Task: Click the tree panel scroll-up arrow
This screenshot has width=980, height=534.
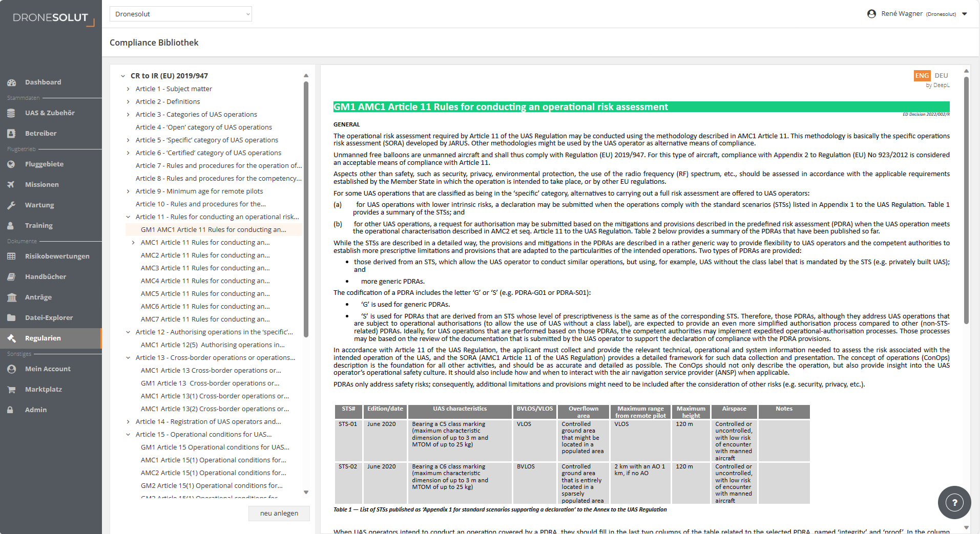Action: click(306, 76)
